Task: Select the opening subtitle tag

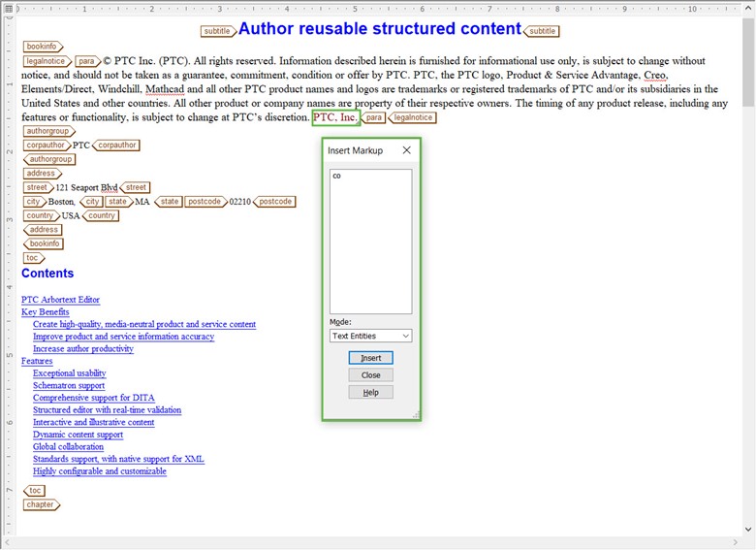Action: (x=218, y=31)
